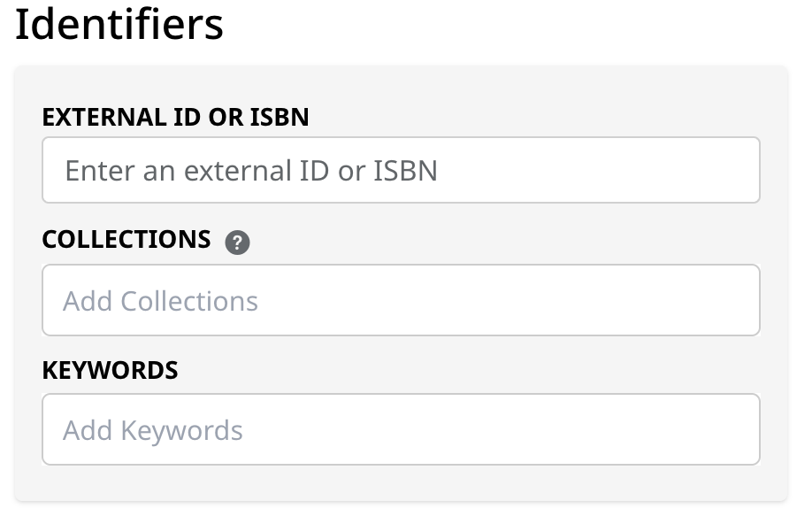812x524 pixels.
Task: Click the COLLECTIONS field label
Action: pyautogui.click(x=126, y=240)
